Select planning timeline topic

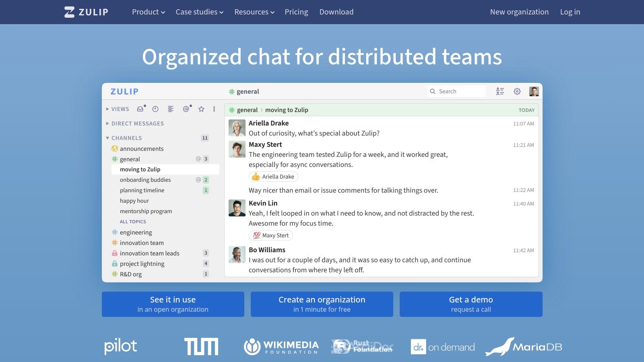142,190
